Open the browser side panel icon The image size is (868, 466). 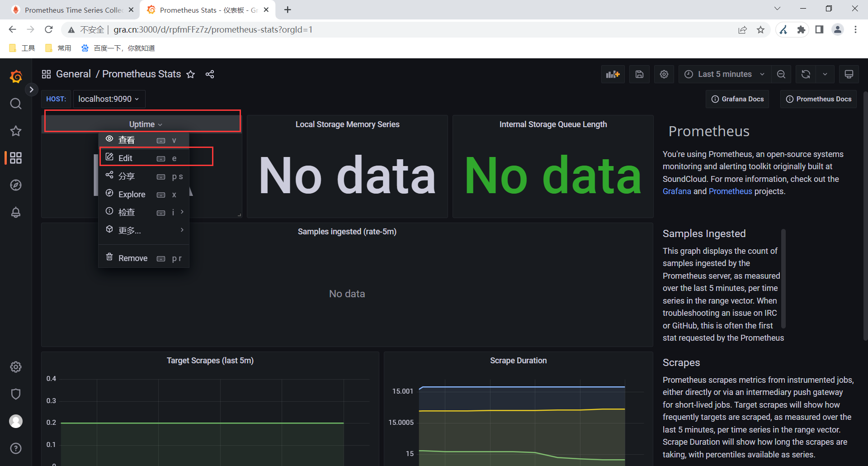tap(819, 30)
